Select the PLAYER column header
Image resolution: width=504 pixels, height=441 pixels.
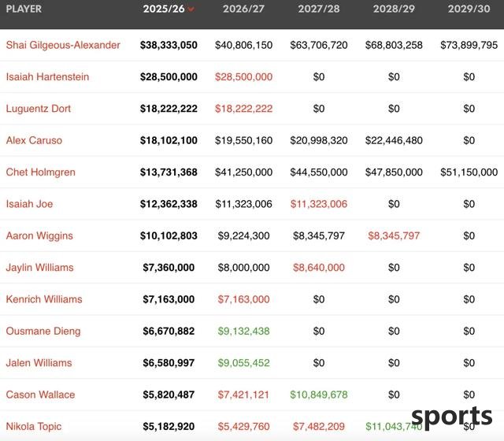(x=24, y=9)
